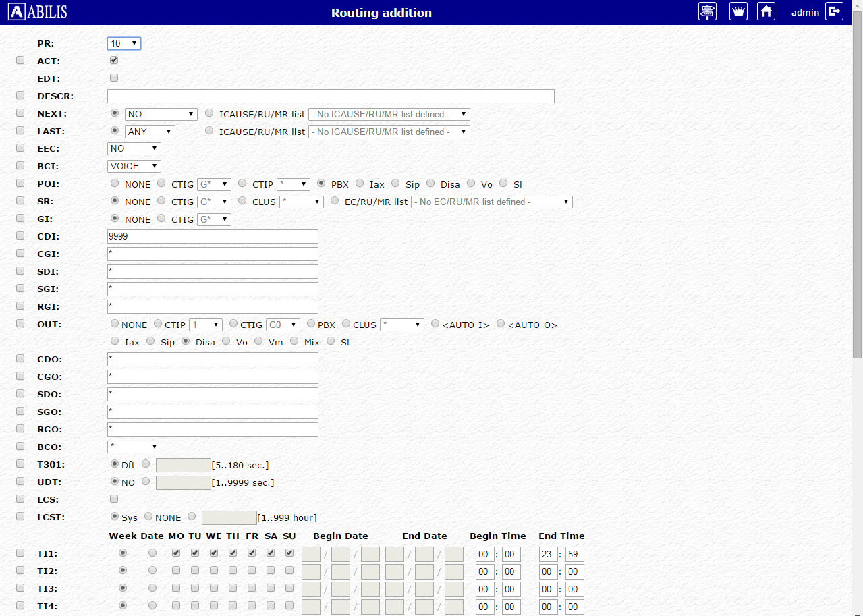
Task: Select the Dft radio for T301
Action: click(115, 464)
